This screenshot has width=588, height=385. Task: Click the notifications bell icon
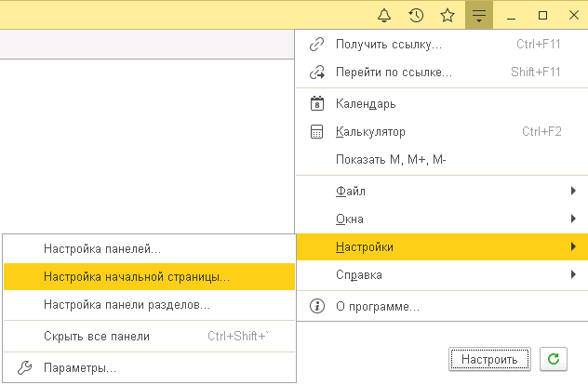coord(385,15)
